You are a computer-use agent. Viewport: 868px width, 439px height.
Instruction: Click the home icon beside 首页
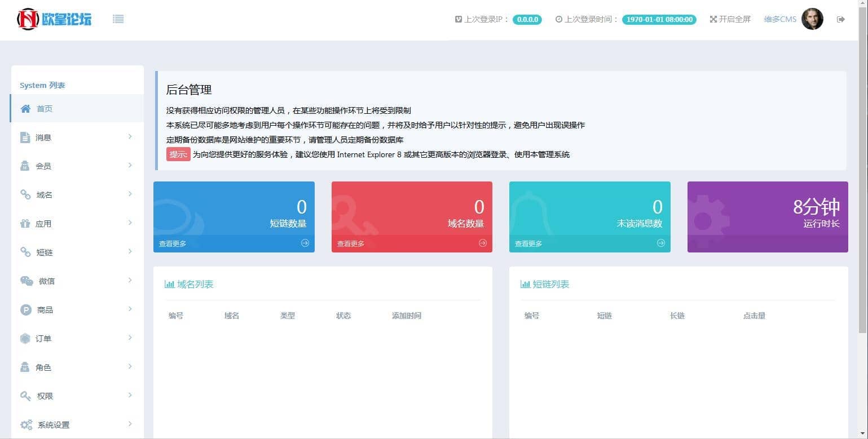25,109
